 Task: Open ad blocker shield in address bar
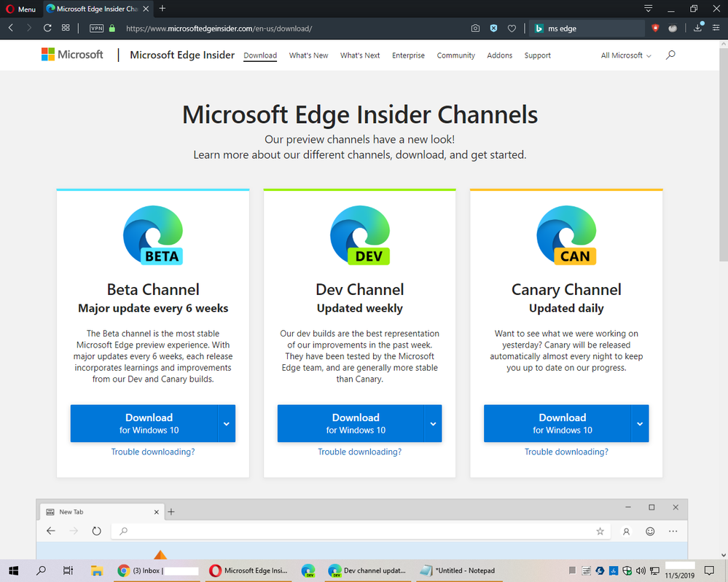click(493, 28)
